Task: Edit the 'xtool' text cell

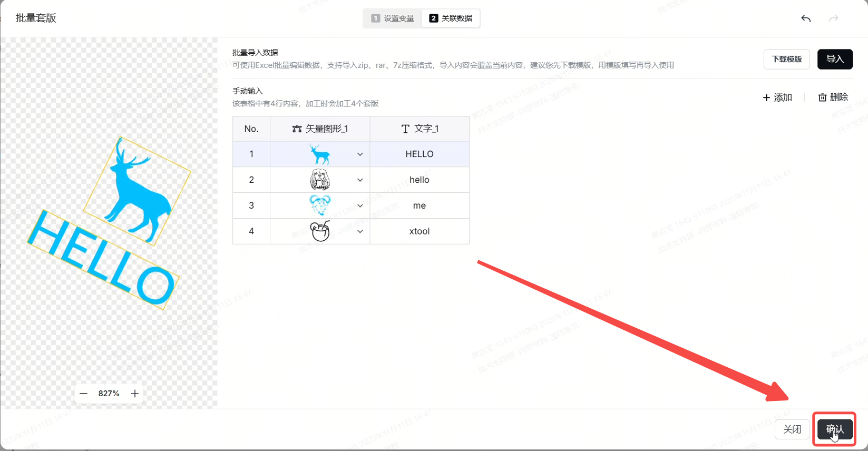Action: click(420, 231)
